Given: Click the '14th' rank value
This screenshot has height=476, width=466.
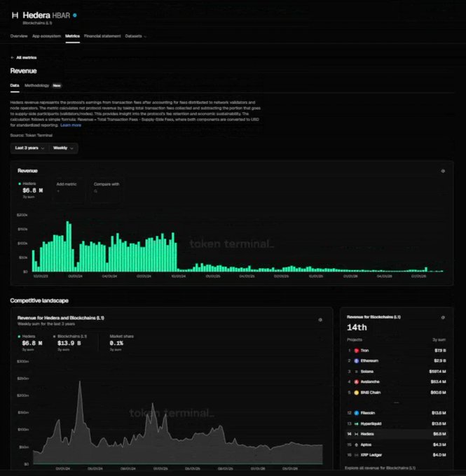Looking at the screenshot, I should pos(357,328).
